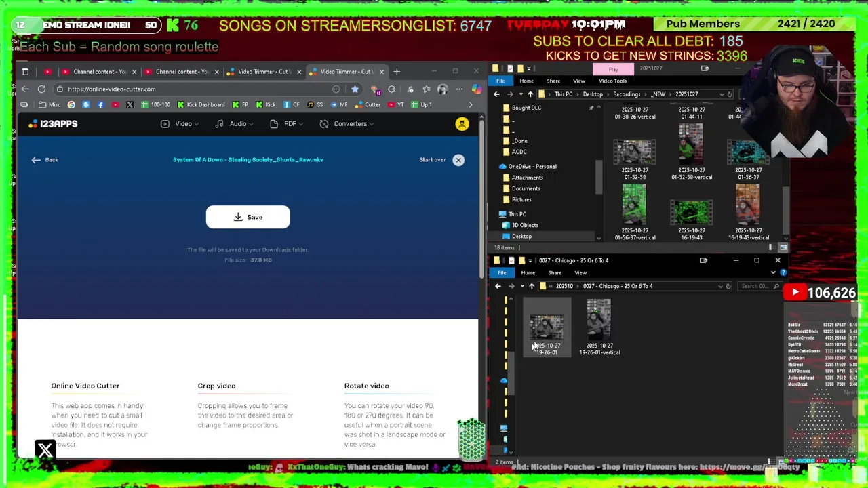Open the FP bookmark
The height and width of the screenshot is (488, 868).
(240, 105)
